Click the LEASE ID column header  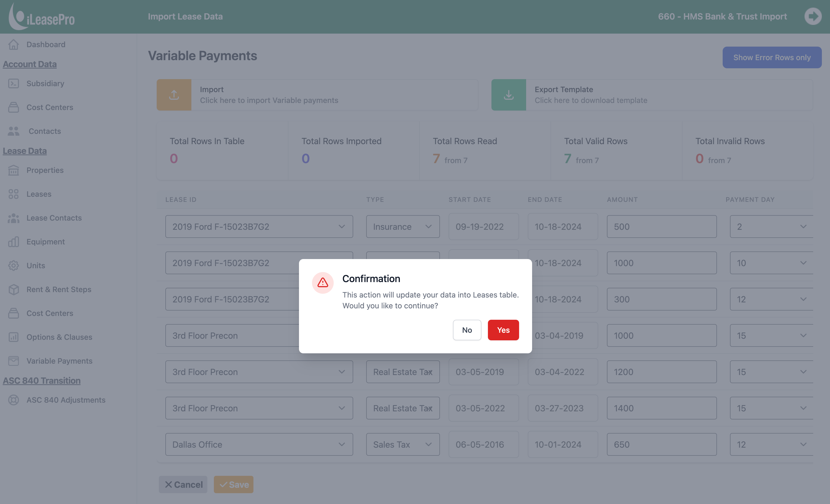pyautogui.click(x=181, y=200)
